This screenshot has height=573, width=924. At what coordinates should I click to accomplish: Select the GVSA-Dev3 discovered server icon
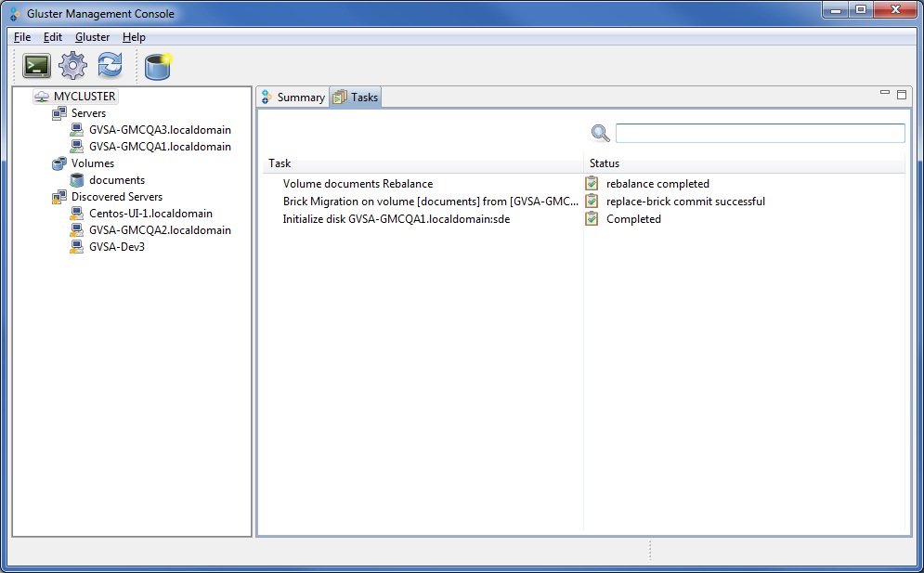click(75, 246)
